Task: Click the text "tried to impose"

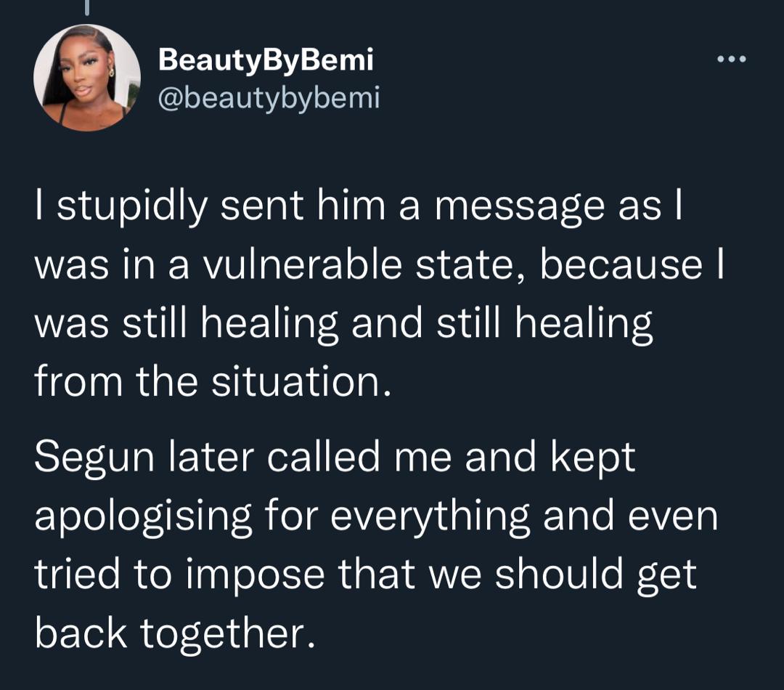Action: click(x=176, y=575)
